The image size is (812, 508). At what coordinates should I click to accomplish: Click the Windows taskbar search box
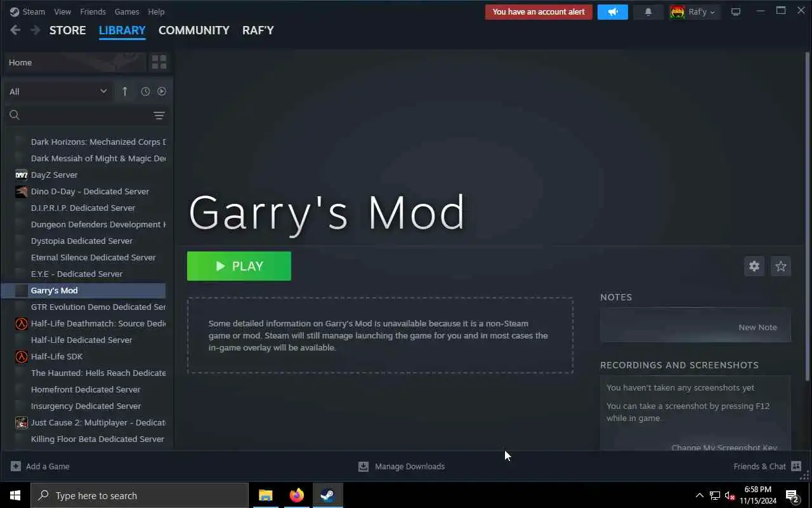[x=140, y=495]
